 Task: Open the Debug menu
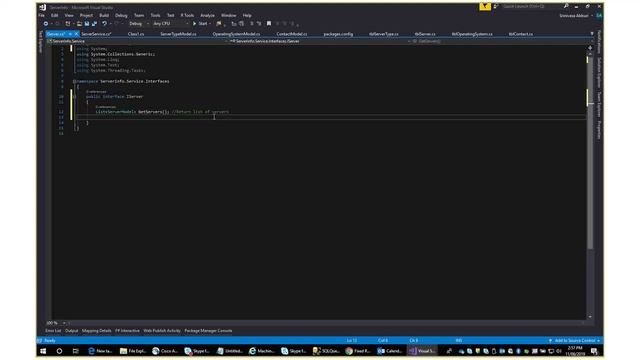click(121, 16)
